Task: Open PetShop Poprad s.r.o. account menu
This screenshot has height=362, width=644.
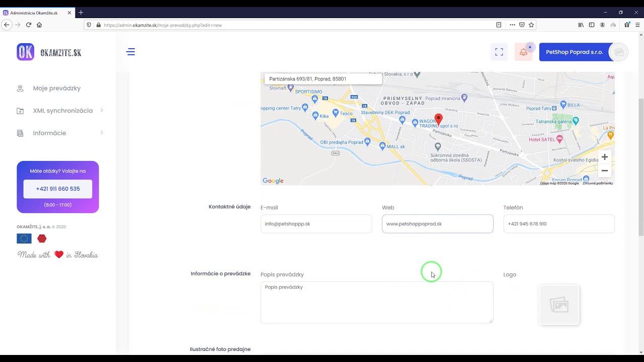Action: pyautogui.click(x=575, y=52)
